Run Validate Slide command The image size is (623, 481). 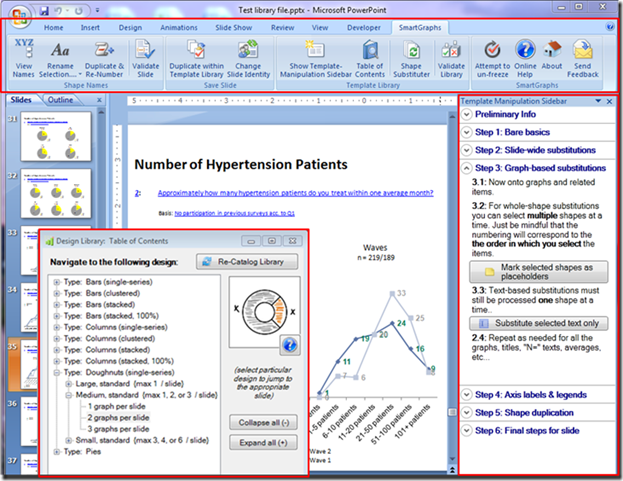click(145, 58)
